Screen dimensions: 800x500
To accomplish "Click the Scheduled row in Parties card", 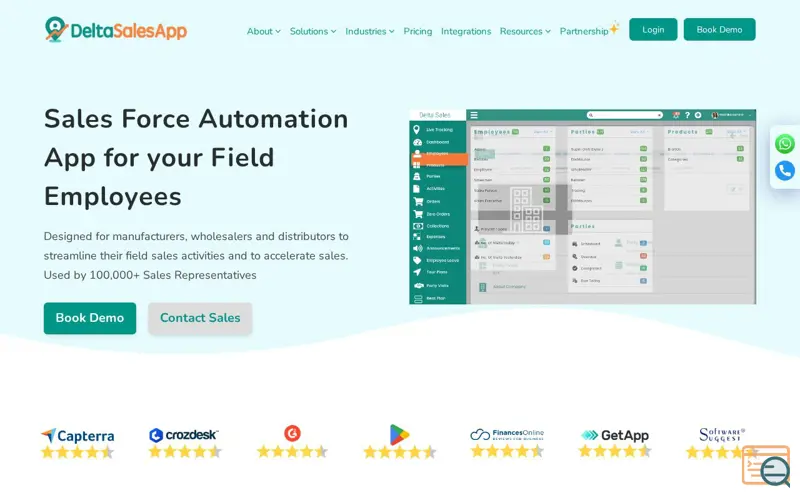I will coord(610,244).
